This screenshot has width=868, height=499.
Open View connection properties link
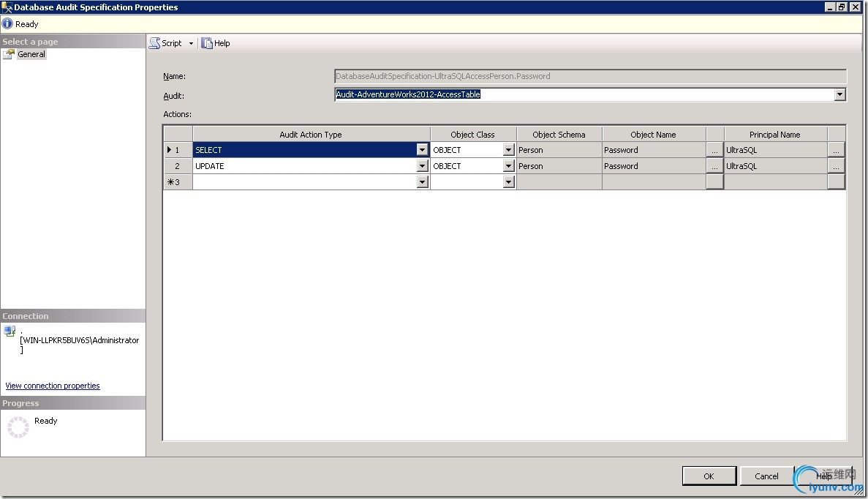pos(53,386)
